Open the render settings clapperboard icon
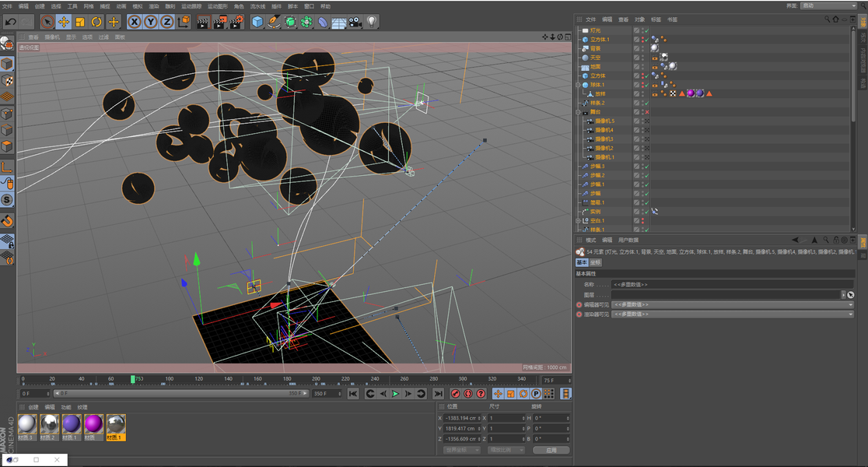868x467 pixels. coord(236,22)
